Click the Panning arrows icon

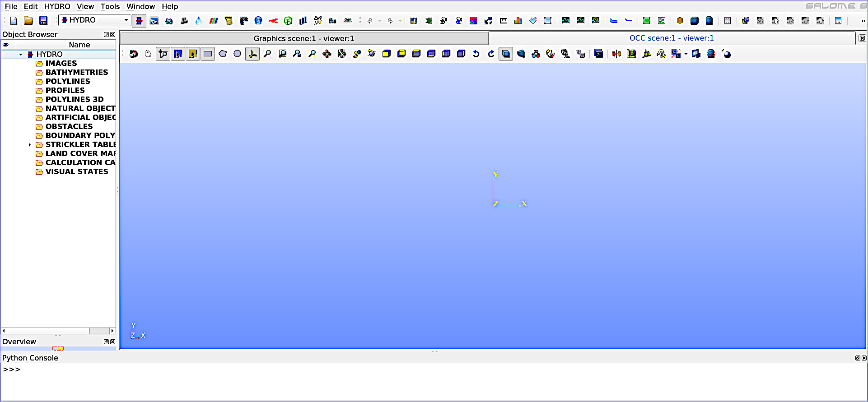(x=327, y=54)
